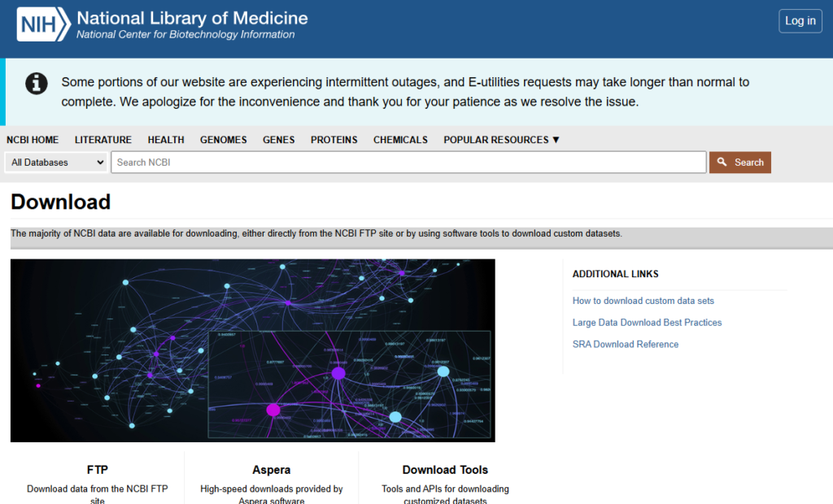Open Large Data Download Best Practices link
The height and width of the screenshot is (504, 833).
tap(647, 323)
